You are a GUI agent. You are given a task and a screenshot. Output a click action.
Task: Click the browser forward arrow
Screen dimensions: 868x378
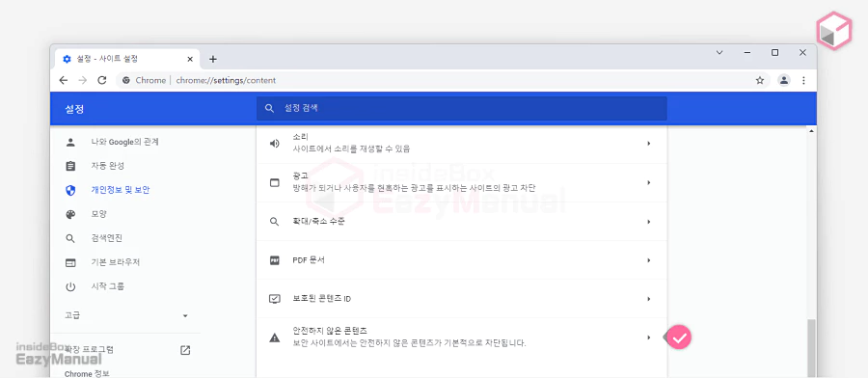(83, 80)
